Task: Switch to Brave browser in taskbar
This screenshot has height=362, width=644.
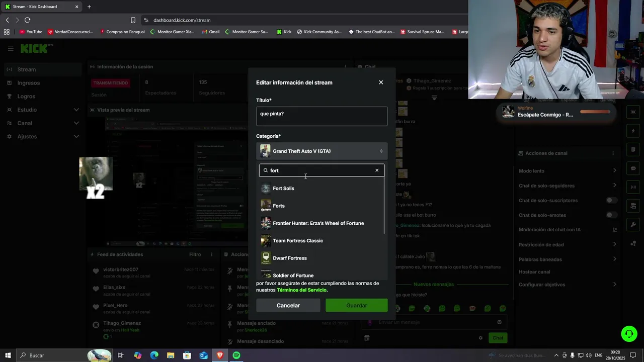Action: click(x=220, y=355)
